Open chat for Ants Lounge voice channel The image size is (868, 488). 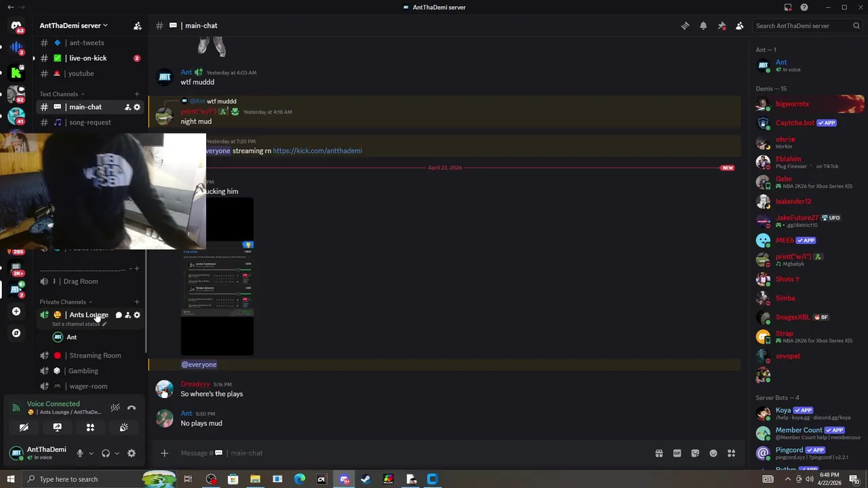pyautogui.click(x=118, y=315)
